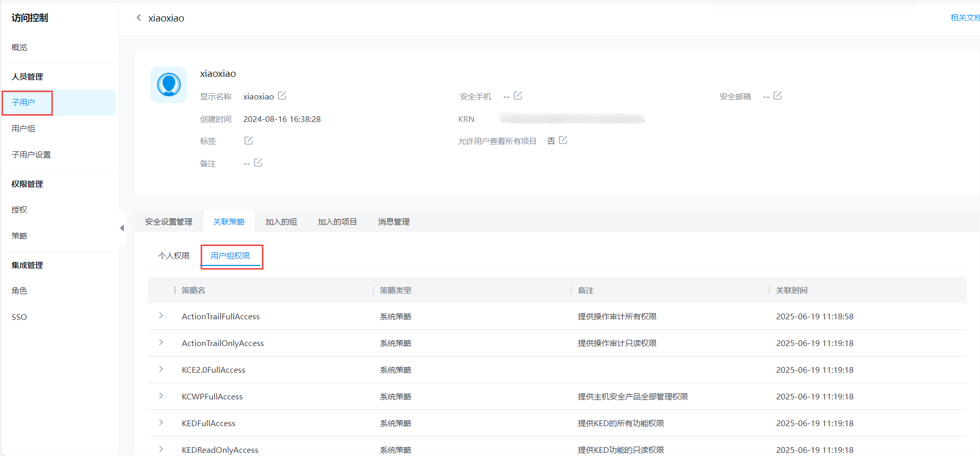
Task: Open the 安全设置管理 tab
Action: [x=169, y=222]
